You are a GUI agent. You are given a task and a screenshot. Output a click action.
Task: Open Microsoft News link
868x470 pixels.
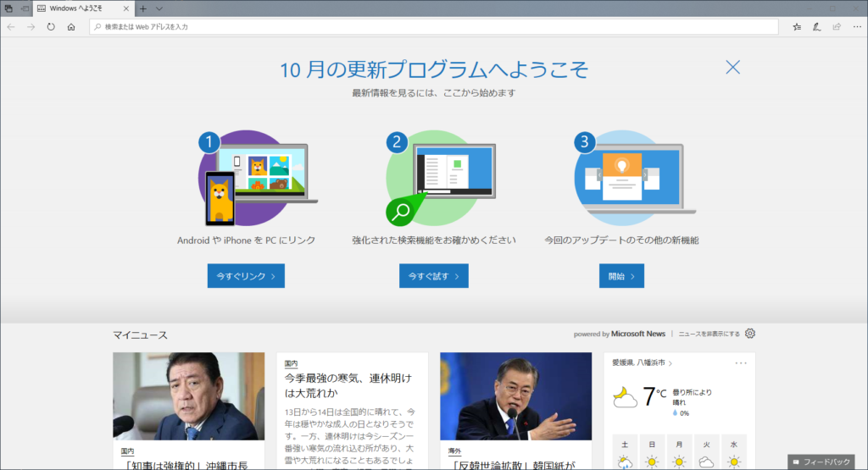638,334
